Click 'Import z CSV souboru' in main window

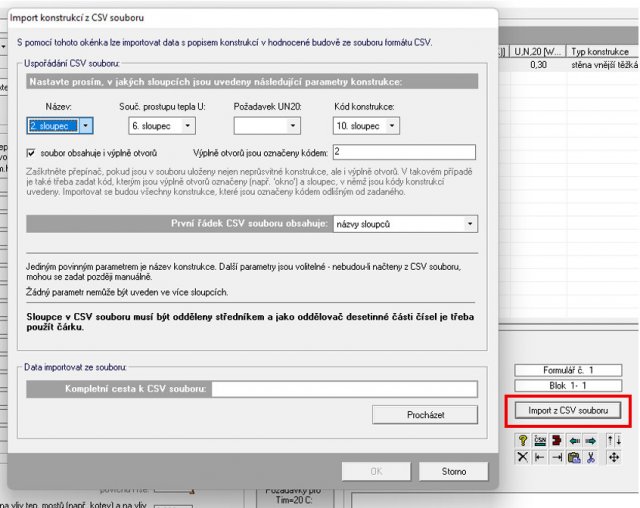click(x=568, y=410)
